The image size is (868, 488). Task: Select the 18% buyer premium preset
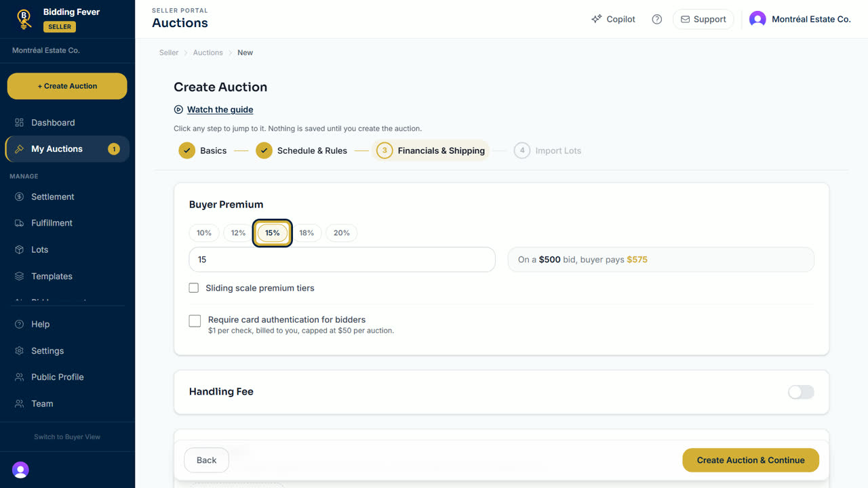[307, 232]
